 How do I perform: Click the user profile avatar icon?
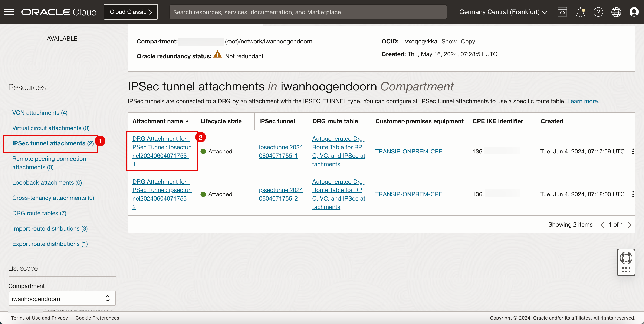(x=634, y=12)
